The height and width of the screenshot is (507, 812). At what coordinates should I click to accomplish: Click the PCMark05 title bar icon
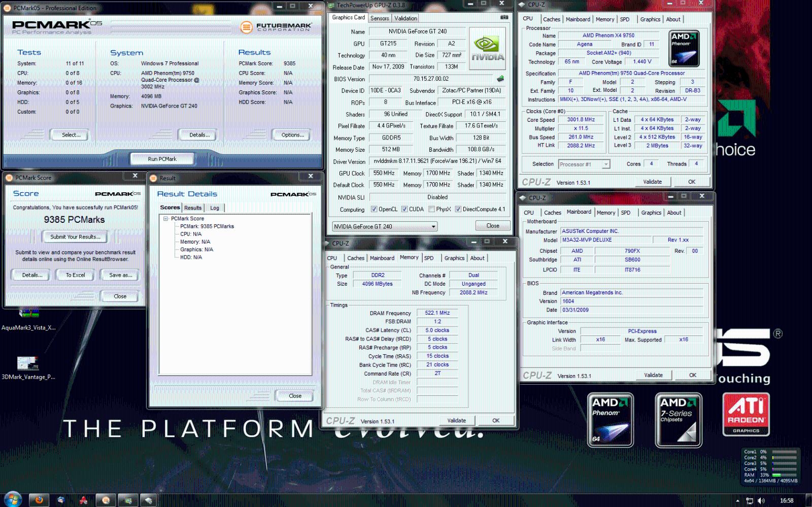point(8,8)
